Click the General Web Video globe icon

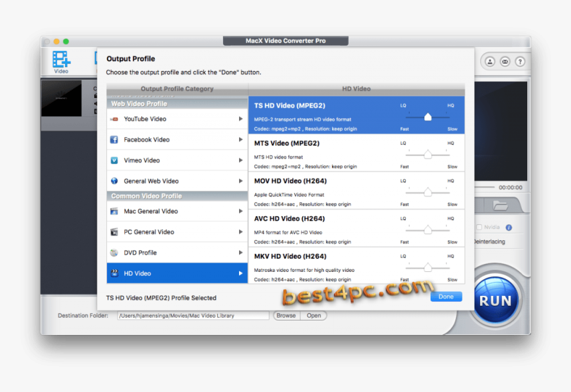(x=114, y=181)
